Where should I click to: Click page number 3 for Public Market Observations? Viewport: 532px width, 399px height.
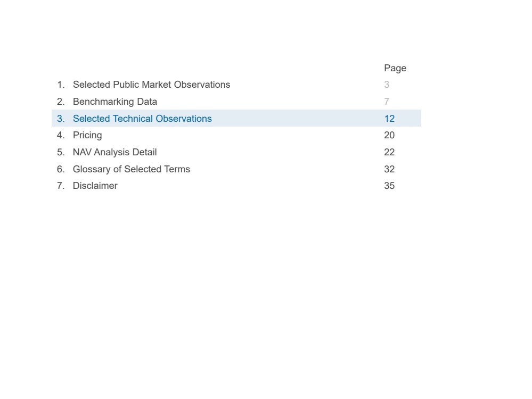[x=387, y=85]
